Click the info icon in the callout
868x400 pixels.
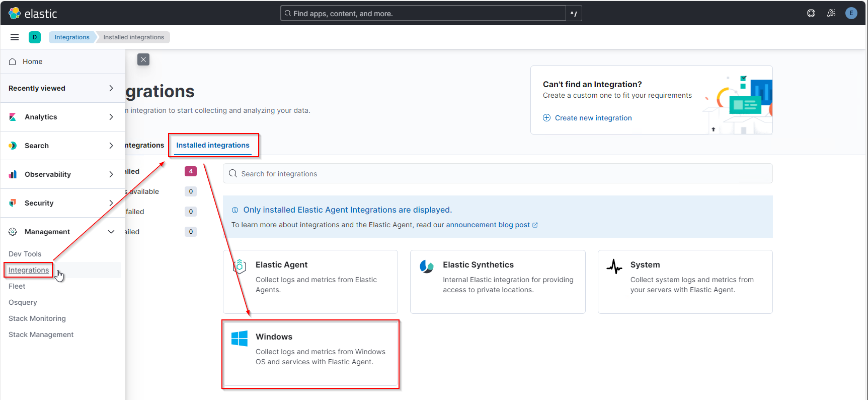(235, 210)
